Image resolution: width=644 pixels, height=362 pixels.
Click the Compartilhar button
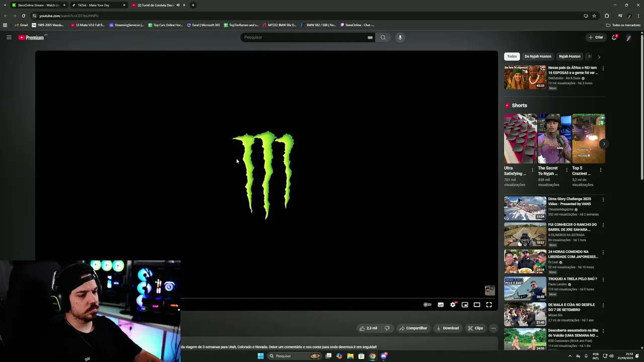click(x=413, y=328)
